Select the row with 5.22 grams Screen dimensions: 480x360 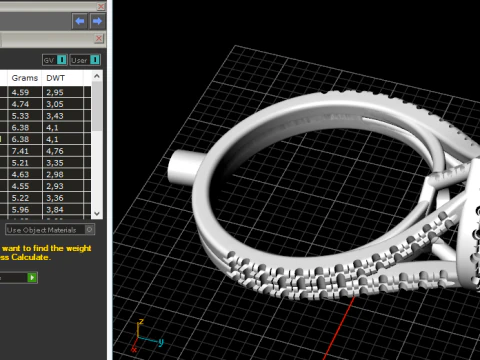click(45, 198)
